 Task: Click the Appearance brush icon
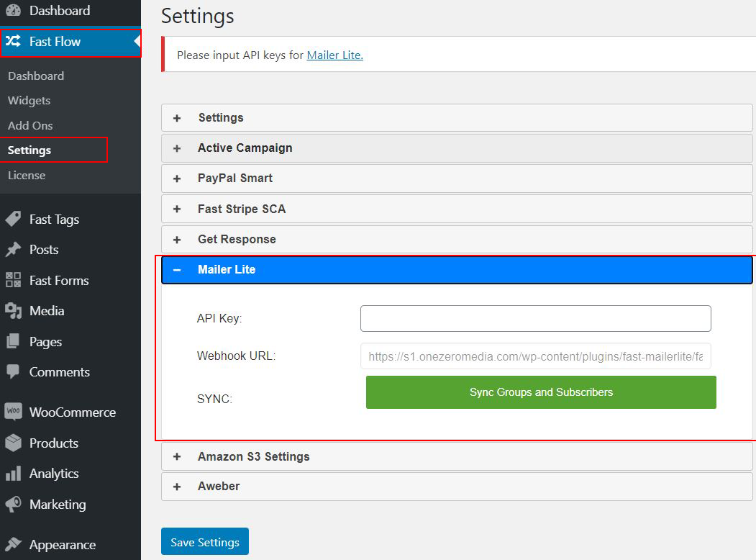13,545
